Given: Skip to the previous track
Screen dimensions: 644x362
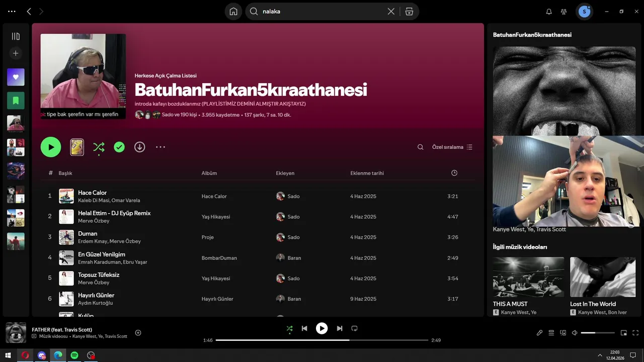Looking at the screenshot, I should (304, 328).
